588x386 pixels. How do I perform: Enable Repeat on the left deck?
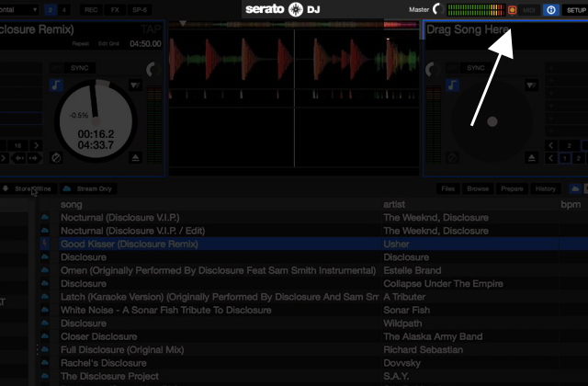(x=81, y=44)
